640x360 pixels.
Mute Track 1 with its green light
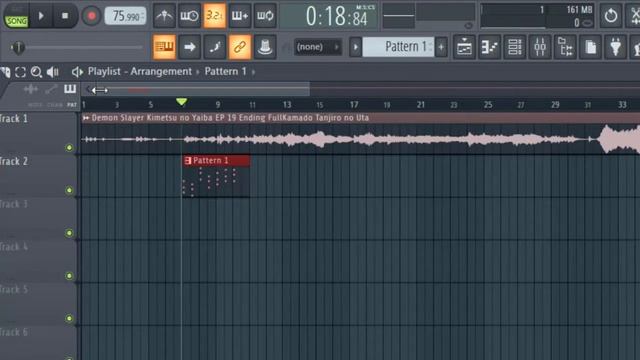tap(69, 147)
